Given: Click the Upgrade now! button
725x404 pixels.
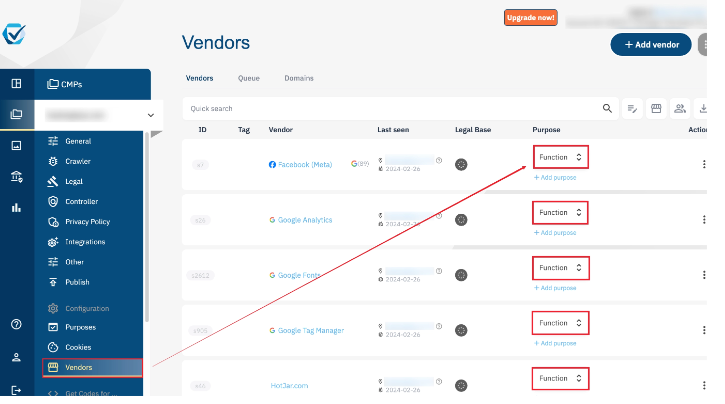Looking at the screenshot, I should click(530, 18).
